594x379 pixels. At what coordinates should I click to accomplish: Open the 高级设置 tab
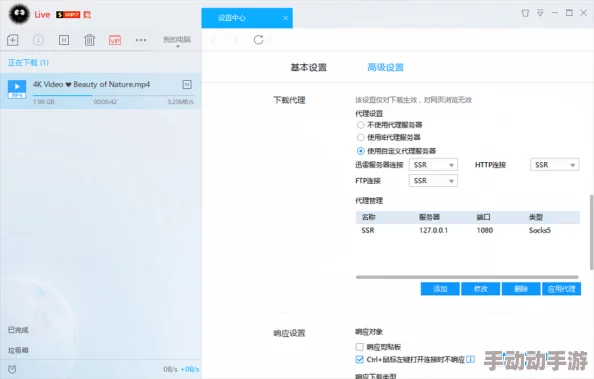pyautogui.click(x=385, y=67)
